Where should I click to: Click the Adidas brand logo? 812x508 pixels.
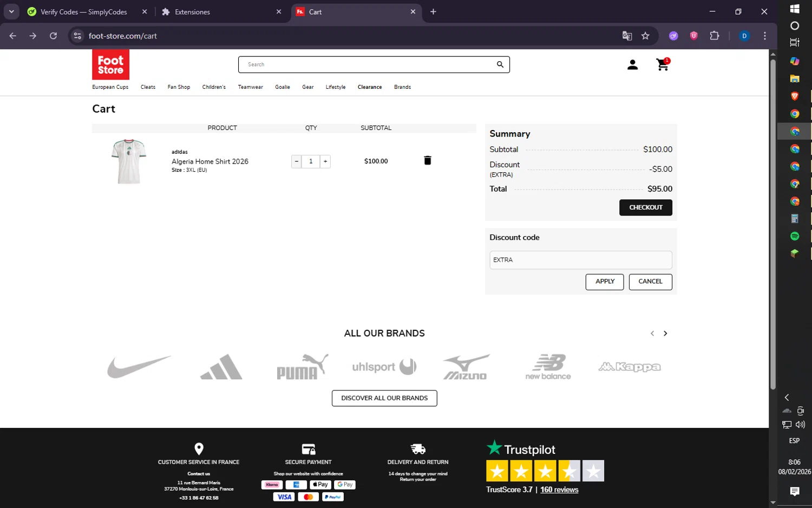[221, 367]
